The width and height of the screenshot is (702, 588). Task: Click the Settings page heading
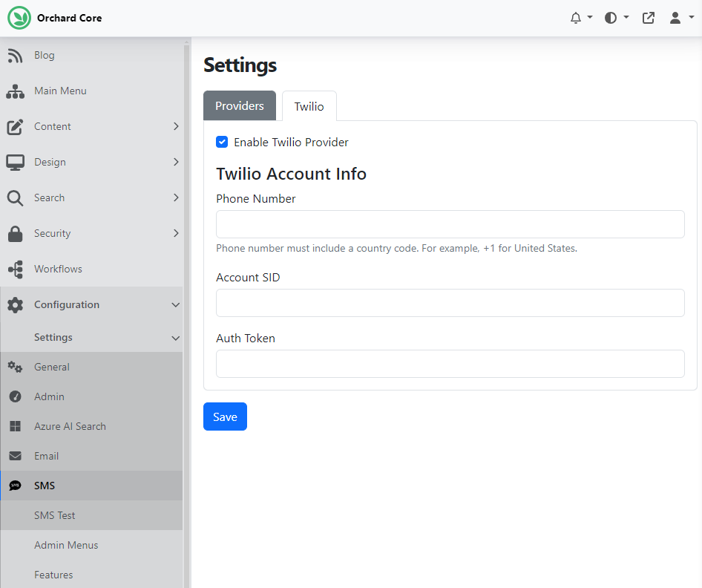click(x=240, y=65)
